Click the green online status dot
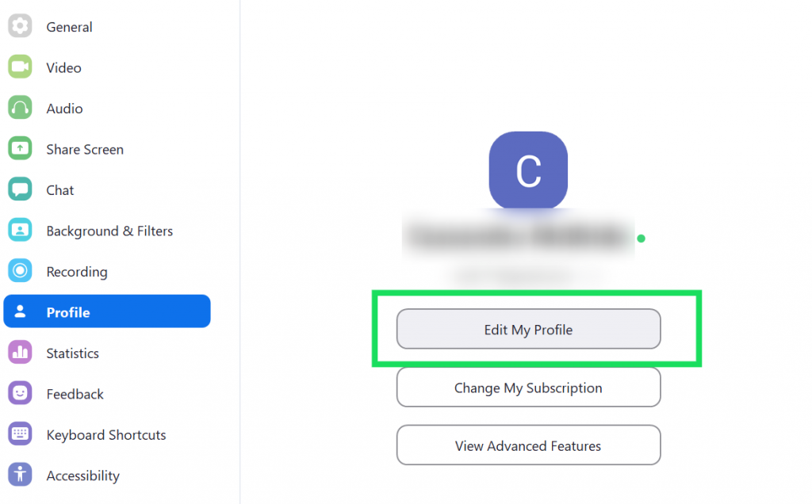Viewport: 812px width, 504px height. pos(640,238)
